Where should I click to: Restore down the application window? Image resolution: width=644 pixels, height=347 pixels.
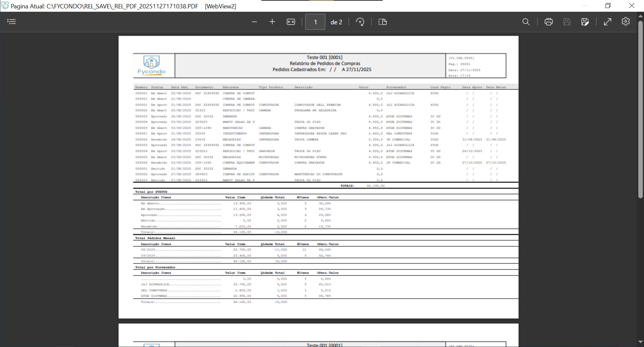tap(608, 6)
